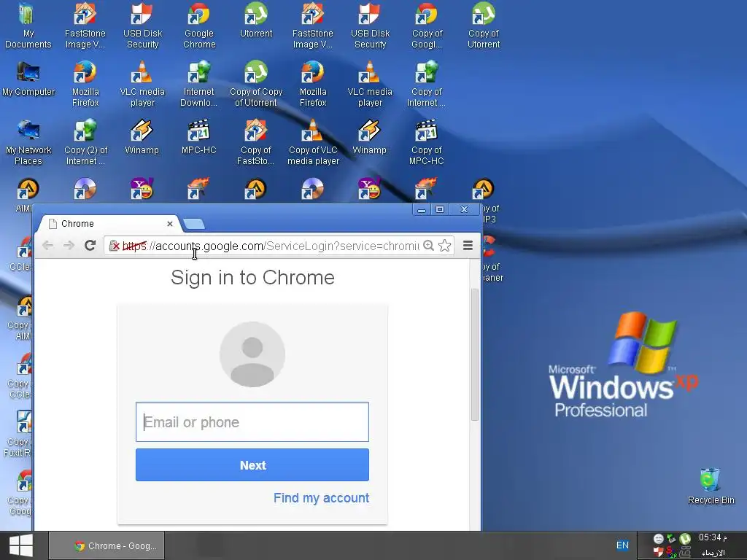747x560 pixels.
Task: Select the Recycle Bin desktop icon
Action: [x=711, y=486]
